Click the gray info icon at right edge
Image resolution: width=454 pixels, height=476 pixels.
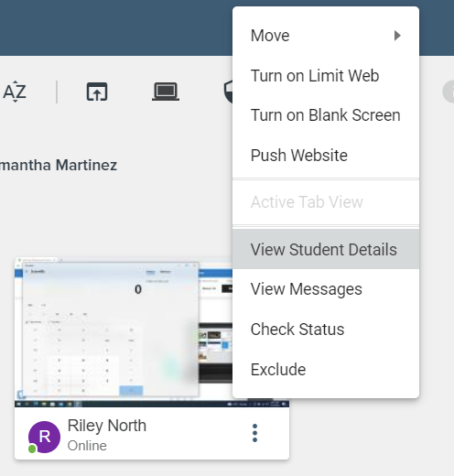pos(449,92)
